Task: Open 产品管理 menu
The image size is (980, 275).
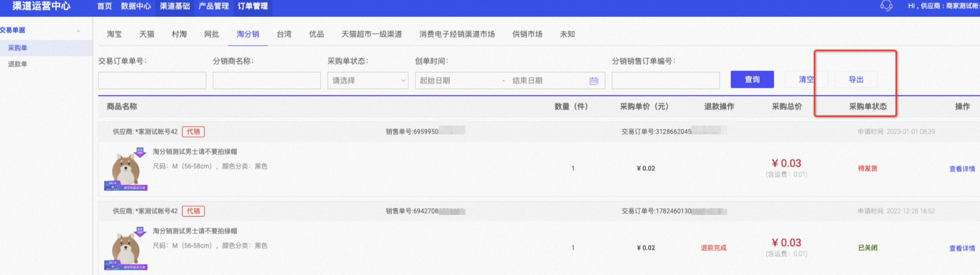Action: point(214,6)
